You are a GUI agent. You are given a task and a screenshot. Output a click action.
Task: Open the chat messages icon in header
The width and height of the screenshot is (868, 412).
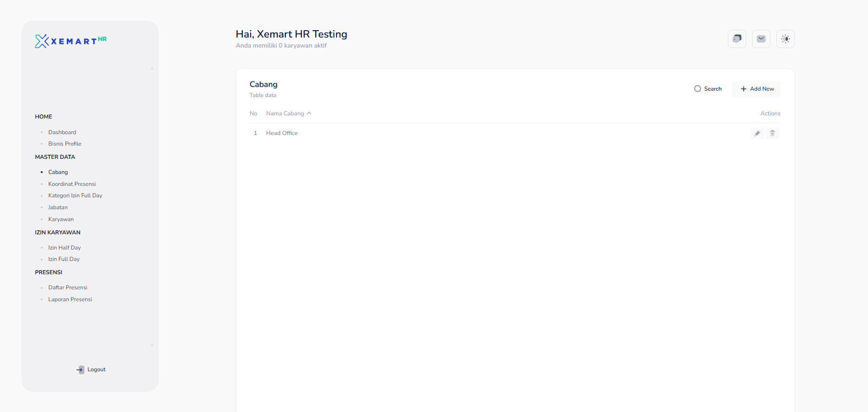(737, 39)
